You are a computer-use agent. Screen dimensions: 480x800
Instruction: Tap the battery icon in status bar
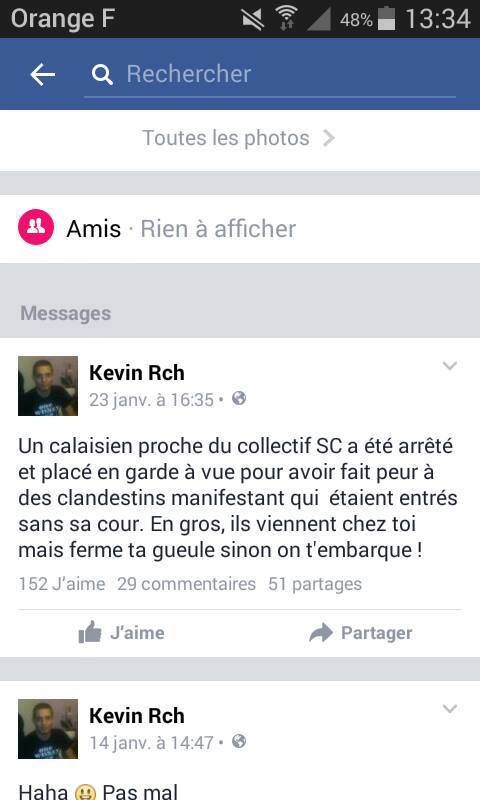coord(386,18)
